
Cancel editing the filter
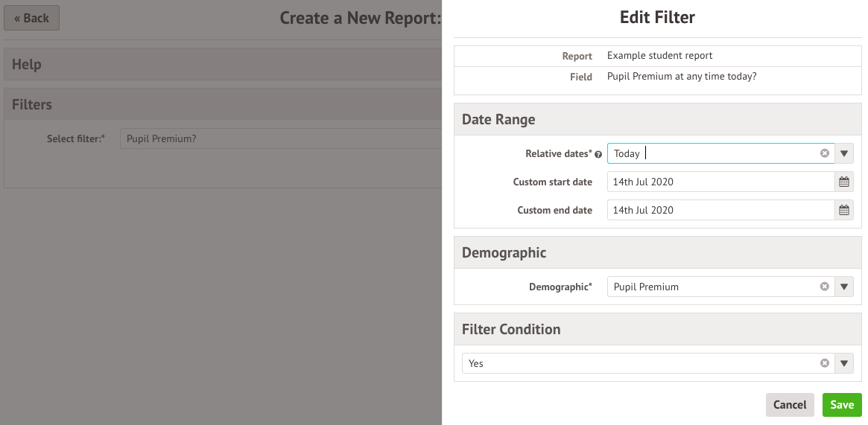(x=789, y=405)
